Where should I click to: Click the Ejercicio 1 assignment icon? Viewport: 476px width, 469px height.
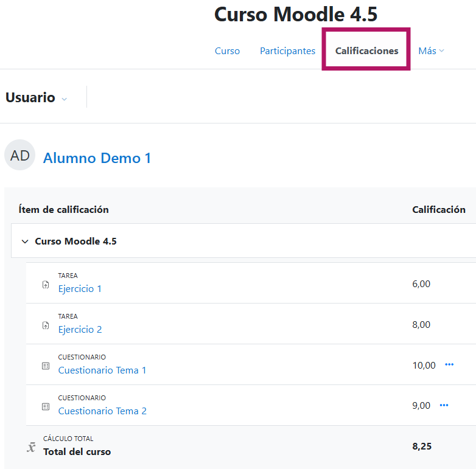pos(46,285)
